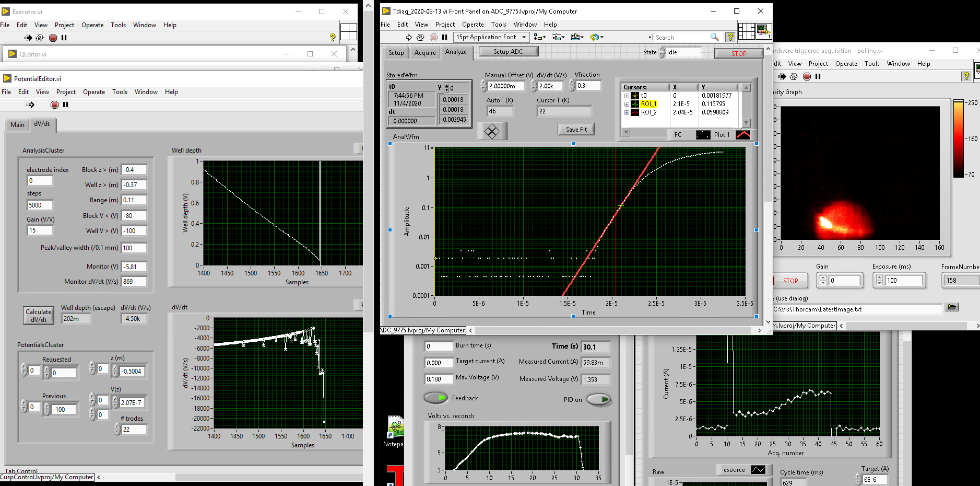Click Run Continuously in the Tdiag toolbar
Image resolution: width=980 pixels, height=486 pixels.
[x=420, y=37]
